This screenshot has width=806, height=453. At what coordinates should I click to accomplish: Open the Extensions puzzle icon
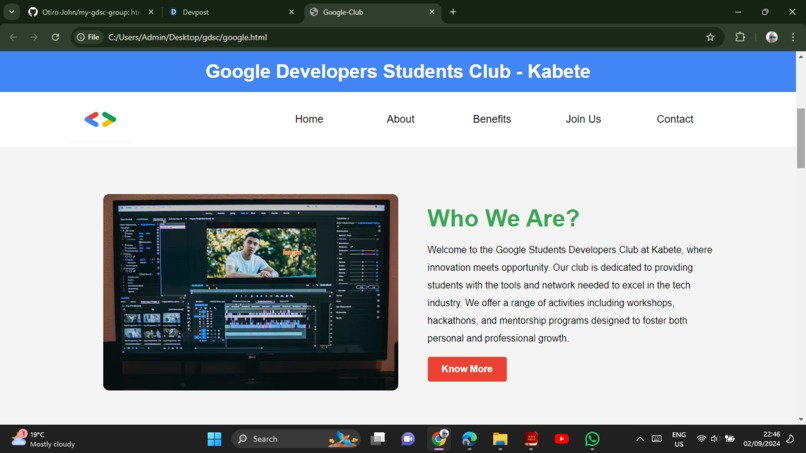click(740, 37)
